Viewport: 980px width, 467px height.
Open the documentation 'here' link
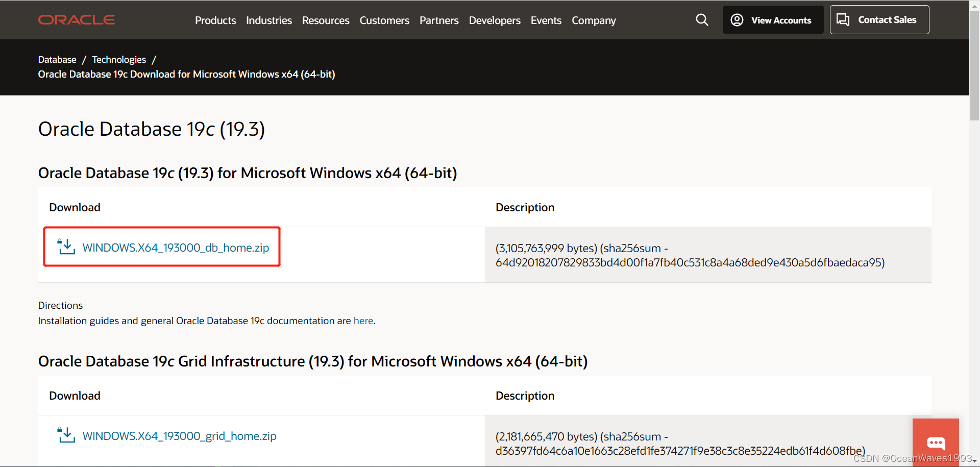click(x=363, y=321)
